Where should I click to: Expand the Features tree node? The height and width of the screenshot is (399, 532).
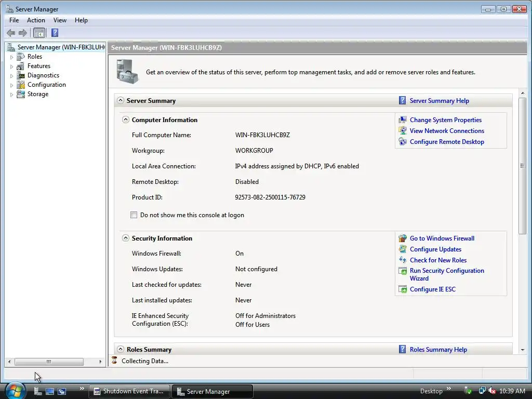point(11,66)
